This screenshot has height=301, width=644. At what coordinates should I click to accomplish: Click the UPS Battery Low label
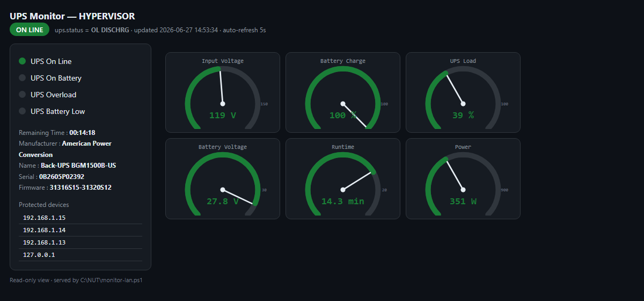click(58, 111)
